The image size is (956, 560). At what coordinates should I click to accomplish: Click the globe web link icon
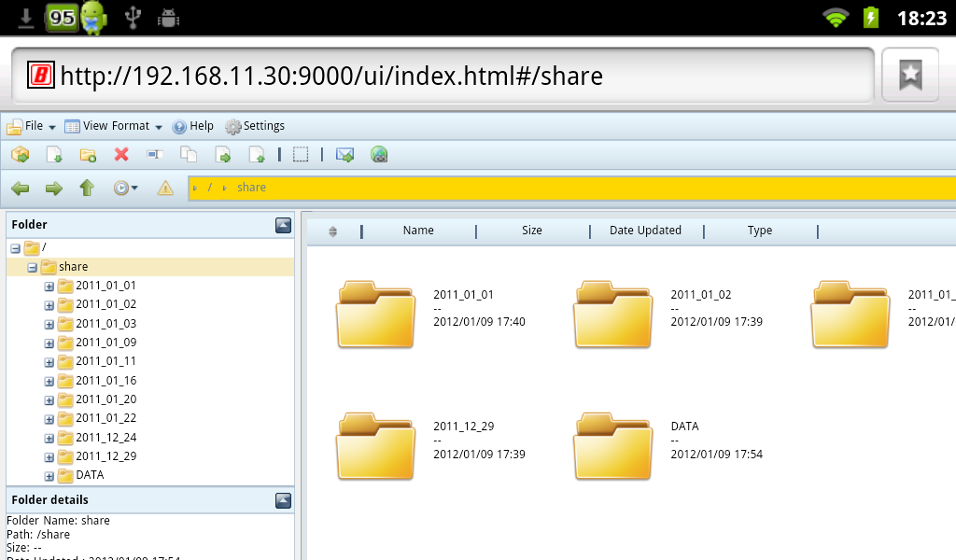(x=379, y=155)
